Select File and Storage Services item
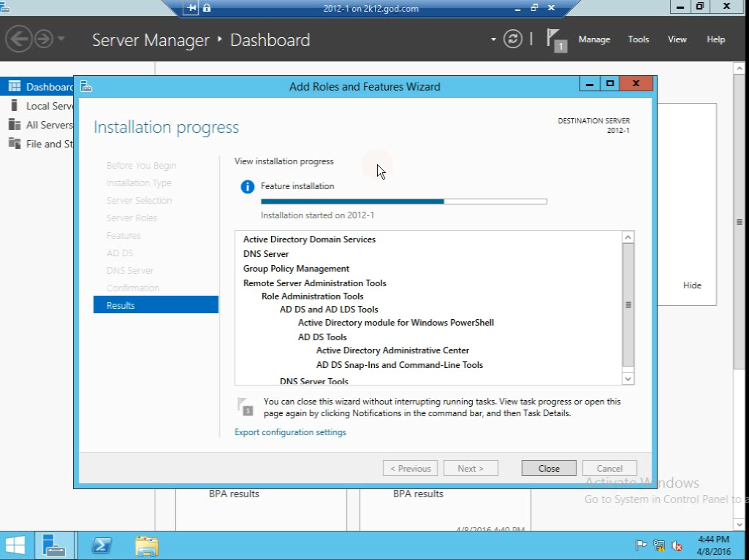Viewport: 749px width, 560px height. [x=37, y=144]
